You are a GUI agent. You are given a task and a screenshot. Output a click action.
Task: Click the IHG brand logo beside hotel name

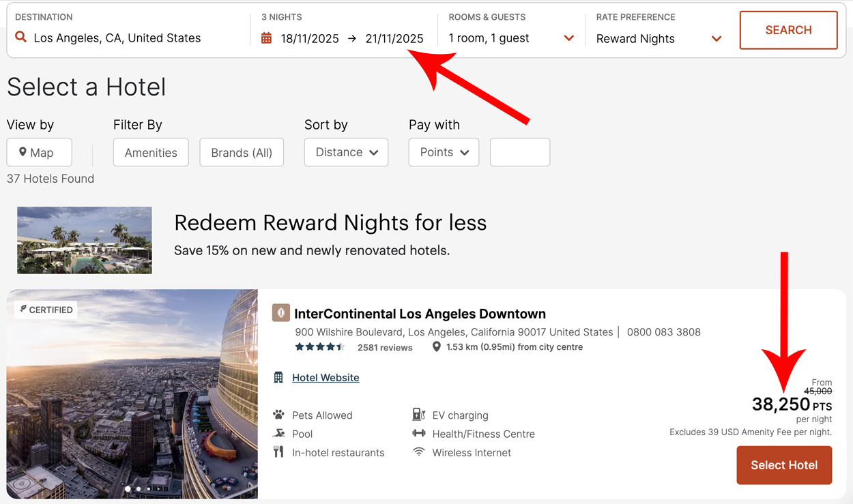(280, 313)
